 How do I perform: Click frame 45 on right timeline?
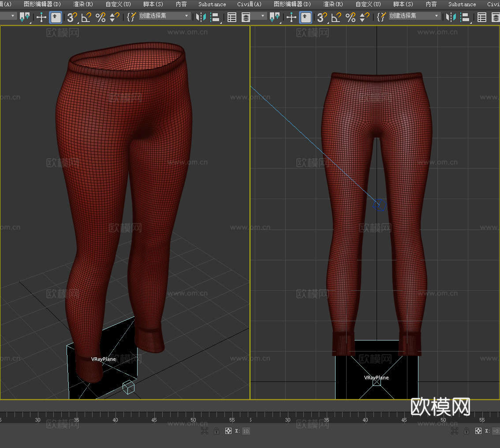point(404,420)
